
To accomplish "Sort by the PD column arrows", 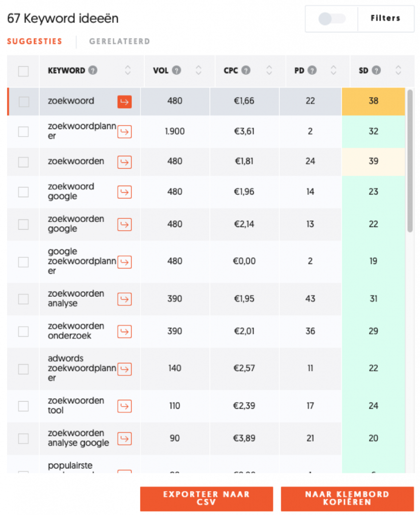I will coord(333,70).
